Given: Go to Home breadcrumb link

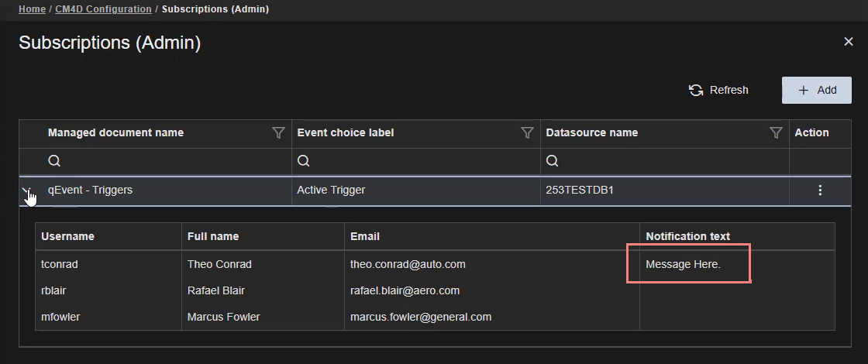Looking at the screenshot, I should [32, 9].
